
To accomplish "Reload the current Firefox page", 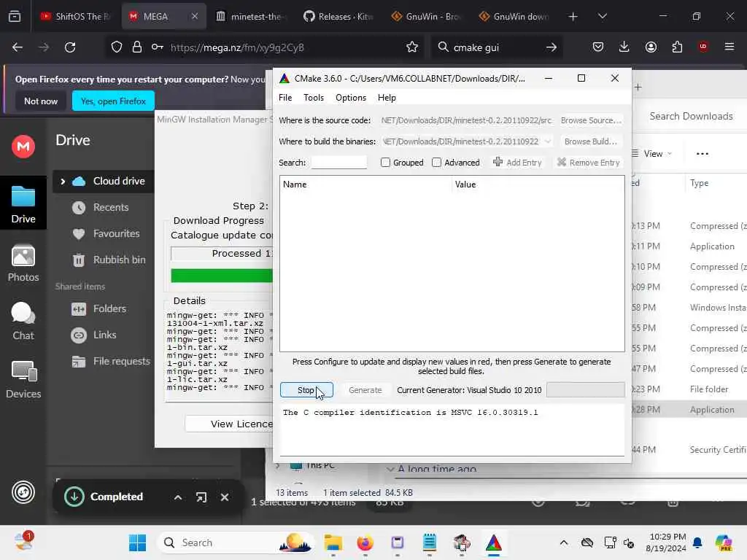I will click(x=70, y=47).
